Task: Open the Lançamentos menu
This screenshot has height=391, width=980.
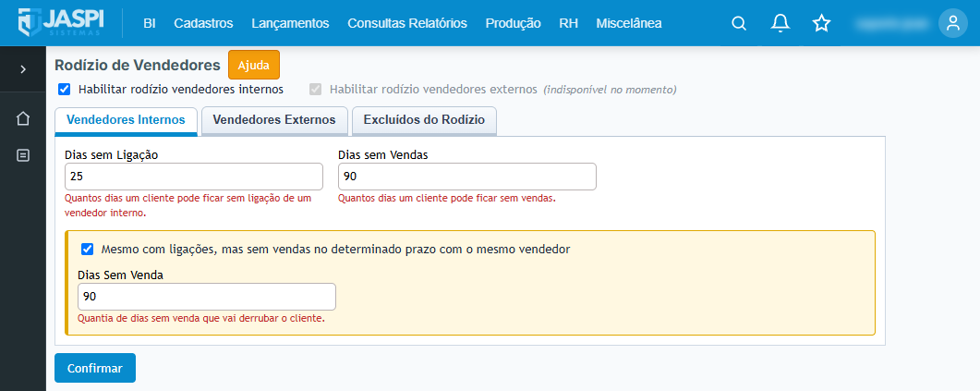Action: point(290,23)
